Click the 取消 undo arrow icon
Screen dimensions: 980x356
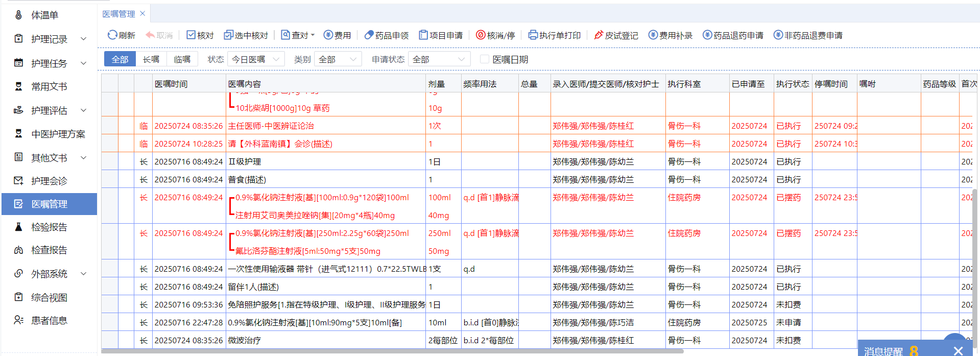[x=150, y=35]
